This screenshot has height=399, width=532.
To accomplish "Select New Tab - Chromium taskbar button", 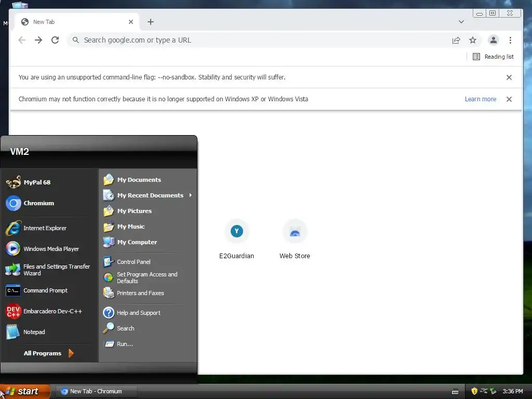I will (x=96, y=391).
